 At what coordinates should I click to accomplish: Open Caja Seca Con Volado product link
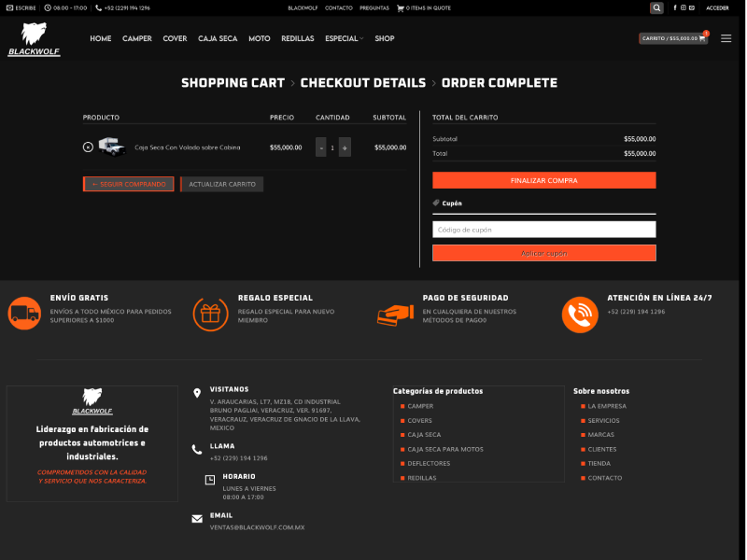point(188,147)
